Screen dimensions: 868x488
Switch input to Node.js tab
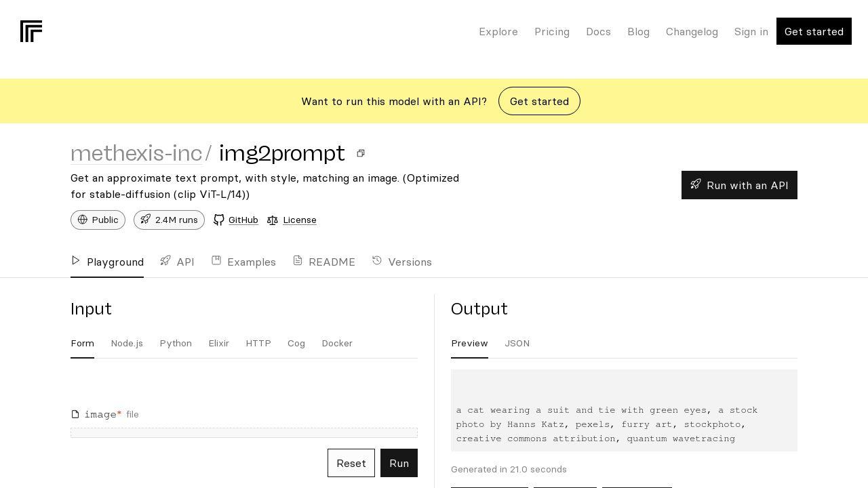[x=127, y=343]
